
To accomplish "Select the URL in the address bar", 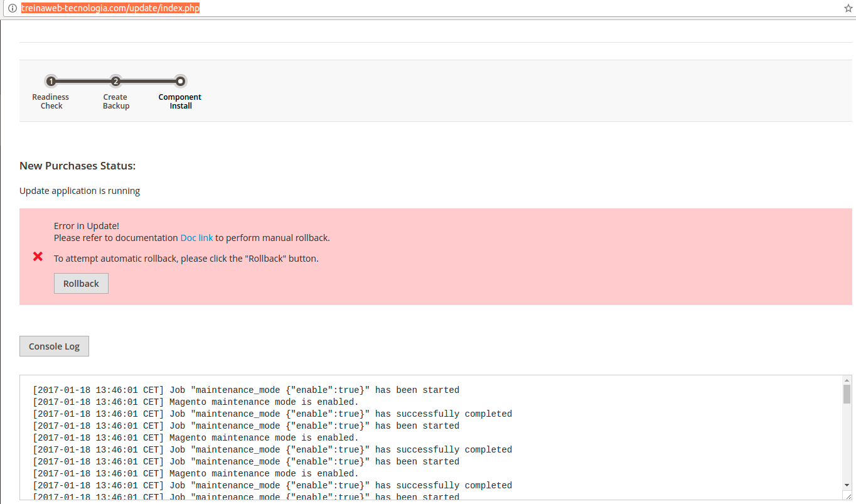I will pyautogui.click(x=110, y=8).
